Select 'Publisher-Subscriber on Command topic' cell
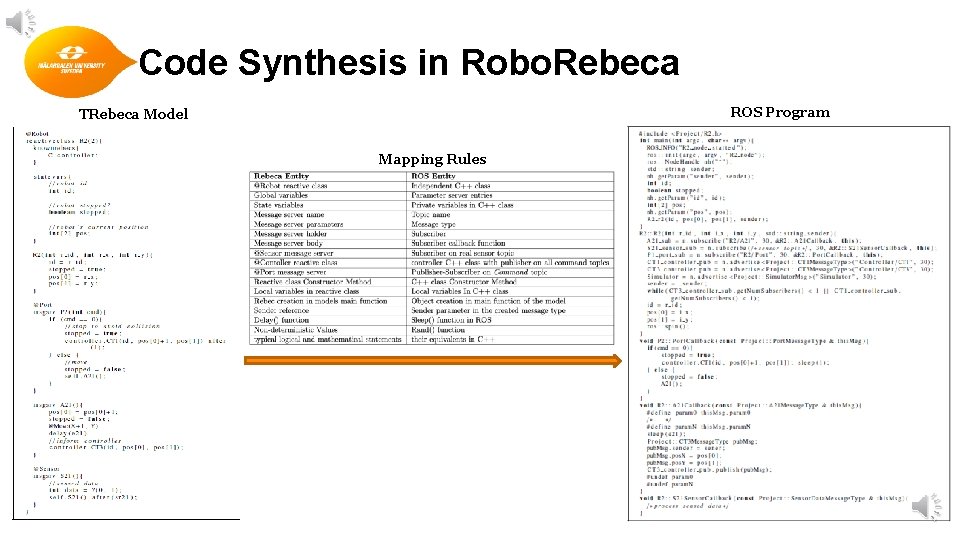Image resolution: width=960 pixels, height=540 pixels. (511, 272)
